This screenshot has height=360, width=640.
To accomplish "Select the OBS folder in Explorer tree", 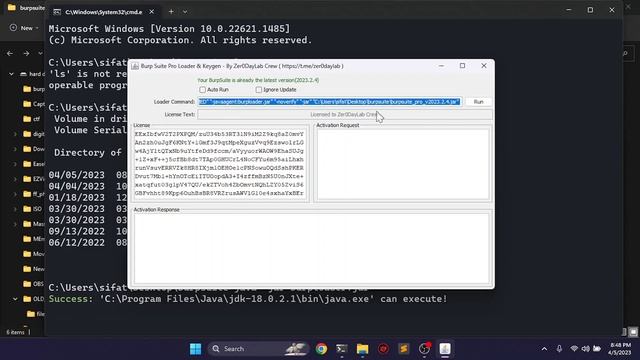I will coord(33,284).
